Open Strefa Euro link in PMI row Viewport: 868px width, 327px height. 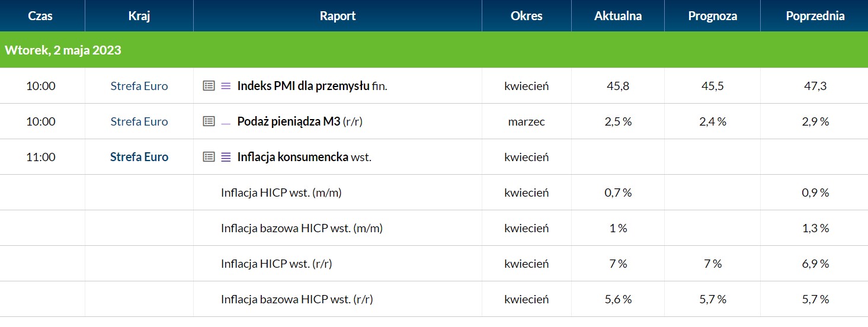coord(139,86)
